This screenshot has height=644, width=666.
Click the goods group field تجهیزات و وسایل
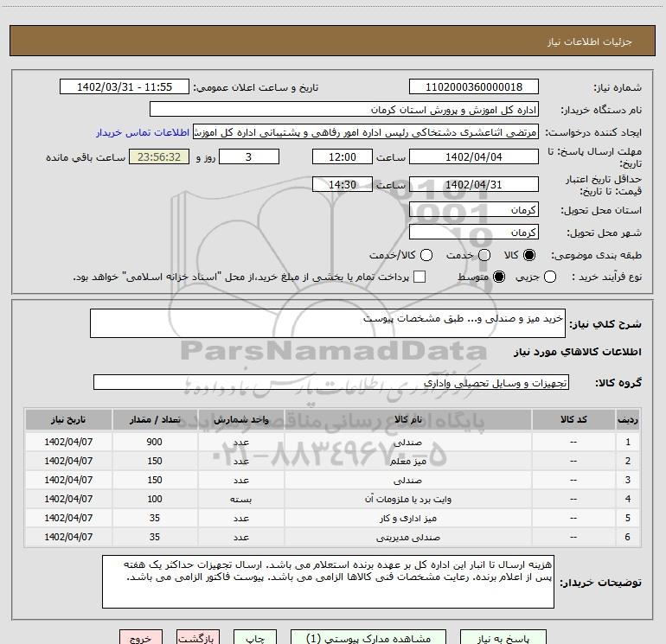click(x=331, y=382)
